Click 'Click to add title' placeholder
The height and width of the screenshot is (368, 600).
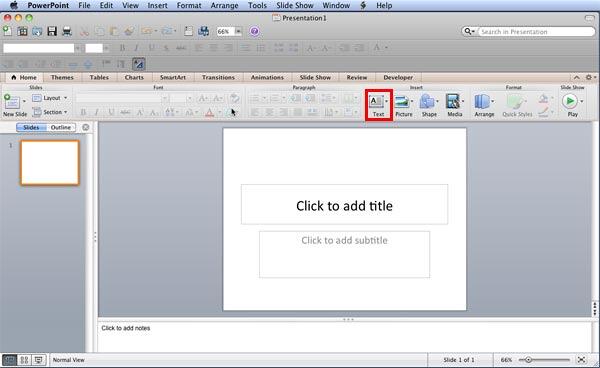coord(344,205)
